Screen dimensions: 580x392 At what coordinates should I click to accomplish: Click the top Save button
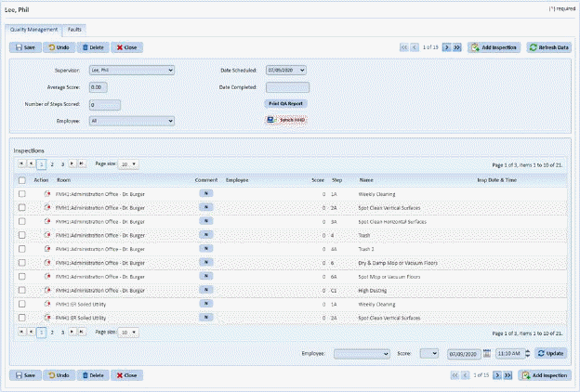pyautogui.click(x=23, y=46)
